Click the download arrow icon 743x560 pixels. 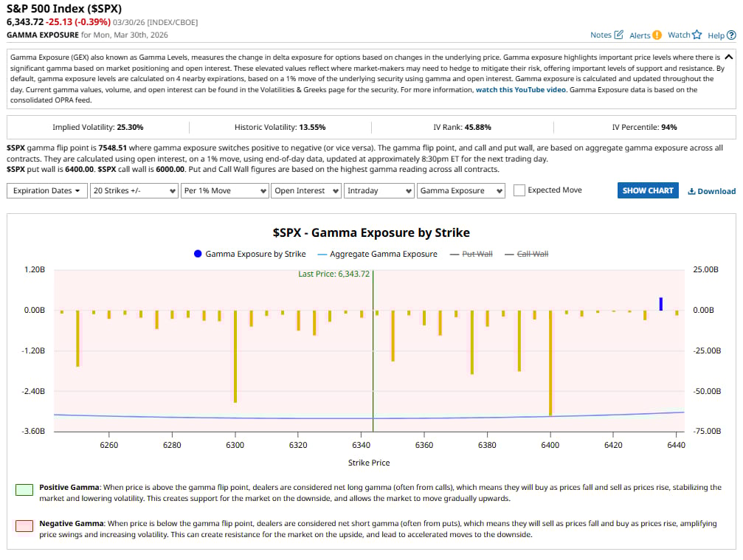(691, 191)
